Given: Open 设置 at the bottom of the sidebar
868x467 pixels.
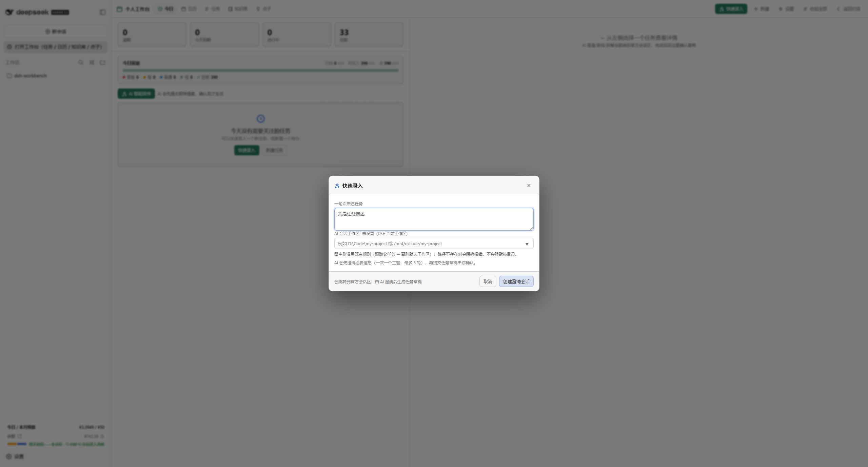Looking at the screenshot, I should (x=16, y=456).
